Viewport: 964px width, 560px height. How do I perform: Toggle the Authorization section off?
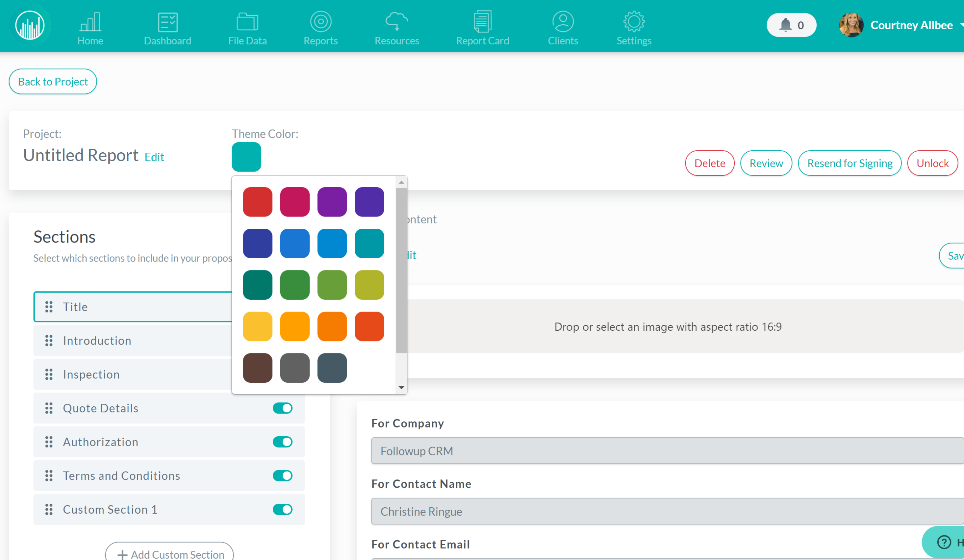click(x=282, y=441)
